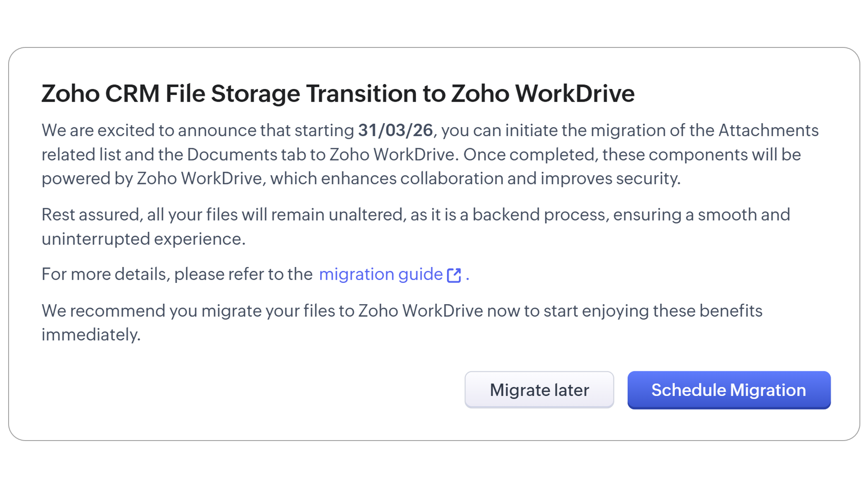Open the migration guide link
The width and height of the screenshot is (868, 488).
381,274
